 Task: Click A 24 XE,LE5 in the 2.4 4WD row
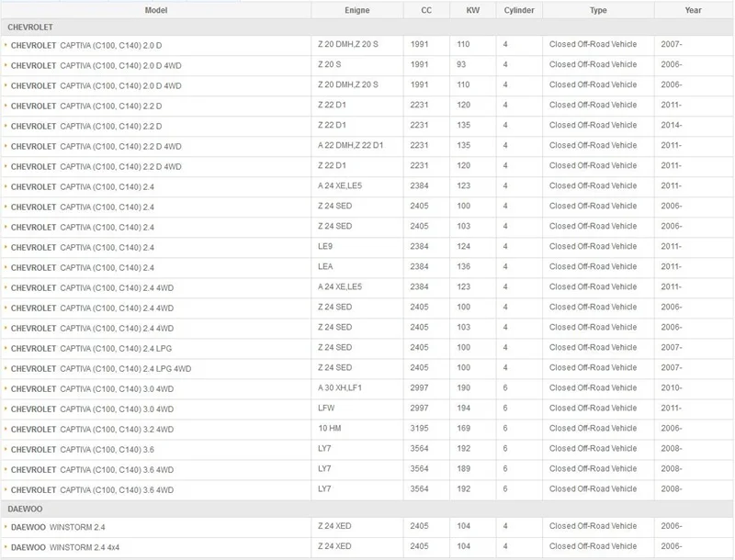[340, 286]
